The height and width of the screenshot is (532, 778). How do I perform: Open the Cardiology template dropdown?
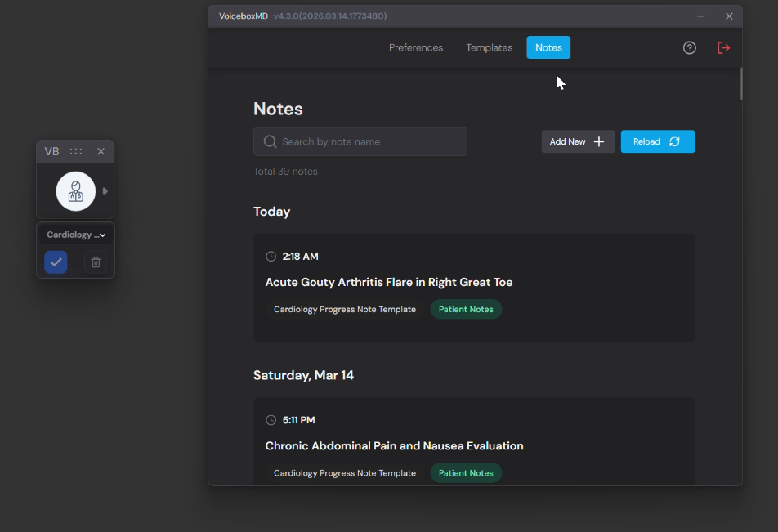[x=76, y=235]
